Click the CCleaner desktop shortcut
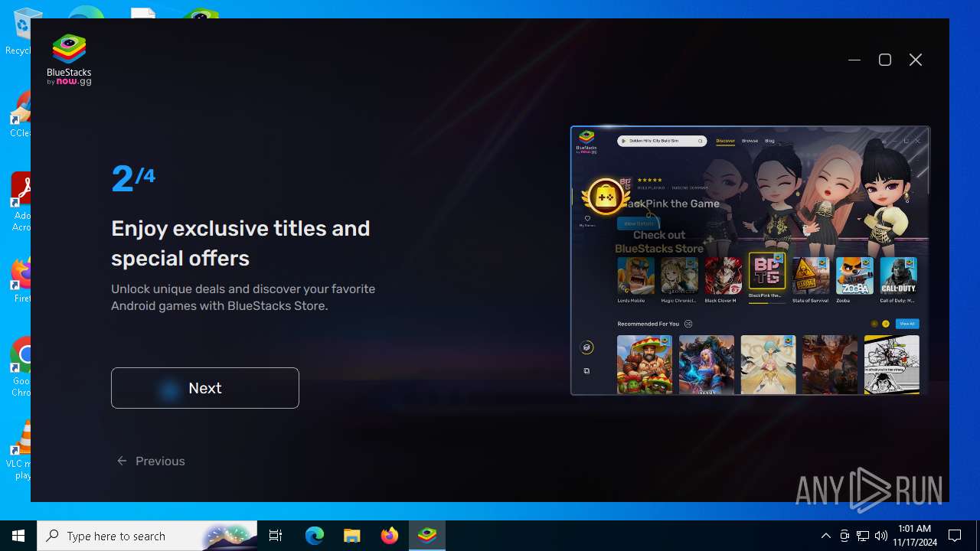The height and width of the screenshot is (551, 980). pos(19,115)
